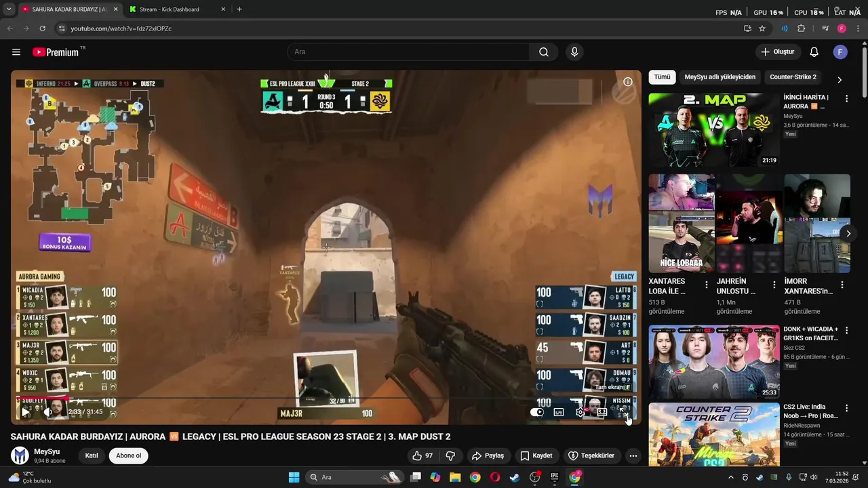This screenshot has width=868, height=488.
Task: Start voice search with the microphone
Action: pos(574,52)
